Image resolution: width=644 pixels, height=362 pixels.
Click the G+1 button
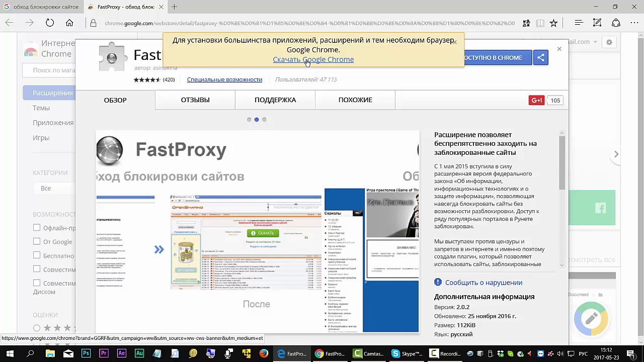point(536,100)
